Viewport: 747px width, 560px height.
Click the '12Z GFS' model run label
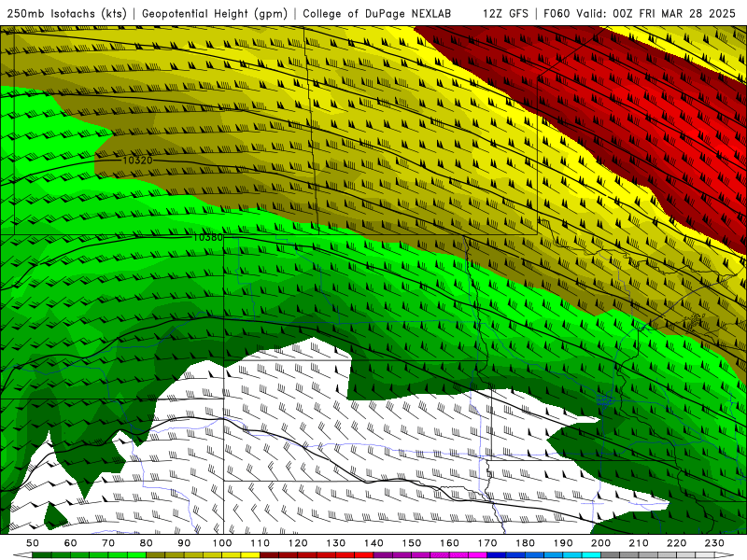(505, 13)
